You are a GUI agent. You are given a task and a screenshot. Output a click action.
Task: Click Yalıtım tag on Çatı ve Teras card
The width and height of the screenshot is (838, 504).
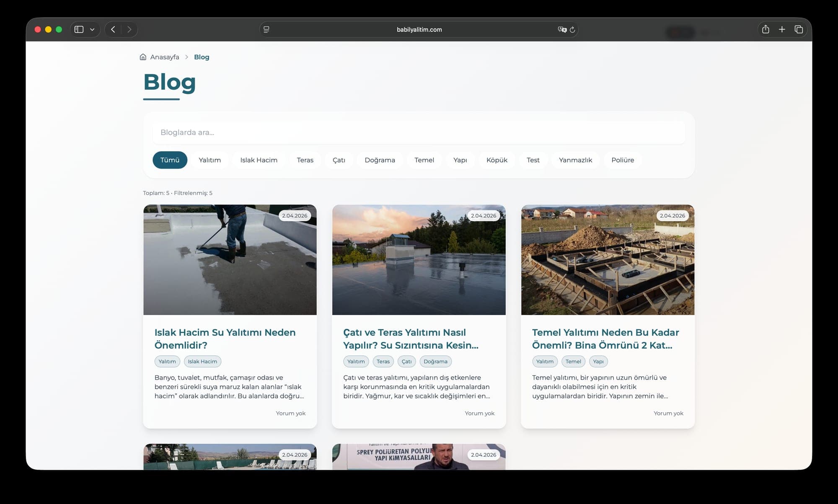coord(356,362)
